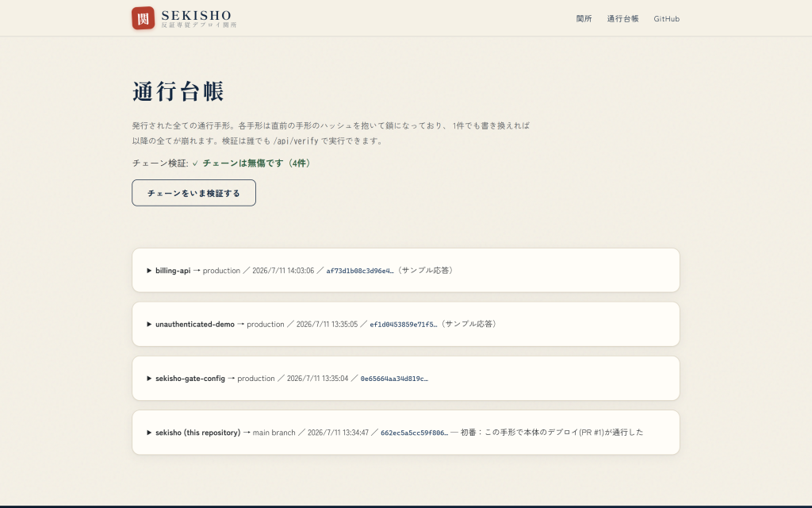Expand the sekisho-gate-config entry triangle
This screenshot has width=812, height=508.
[x=149, y=379]
